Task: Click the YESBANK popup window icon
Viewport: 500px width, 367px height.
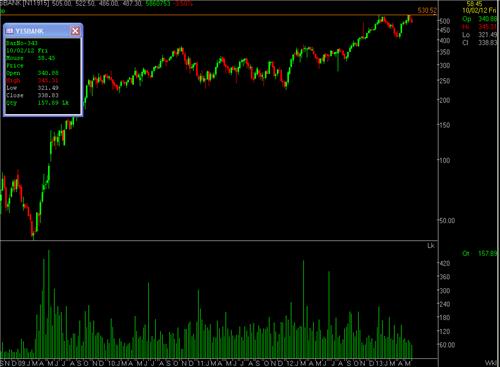Action: 10,31
